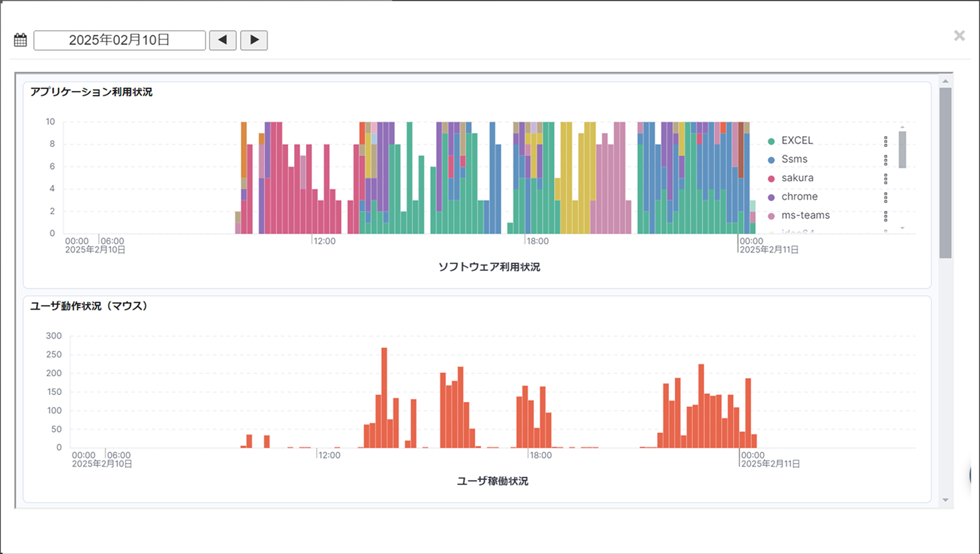
Task: Open the three-dot options for EXCEL legend
Action: [886, 141]
